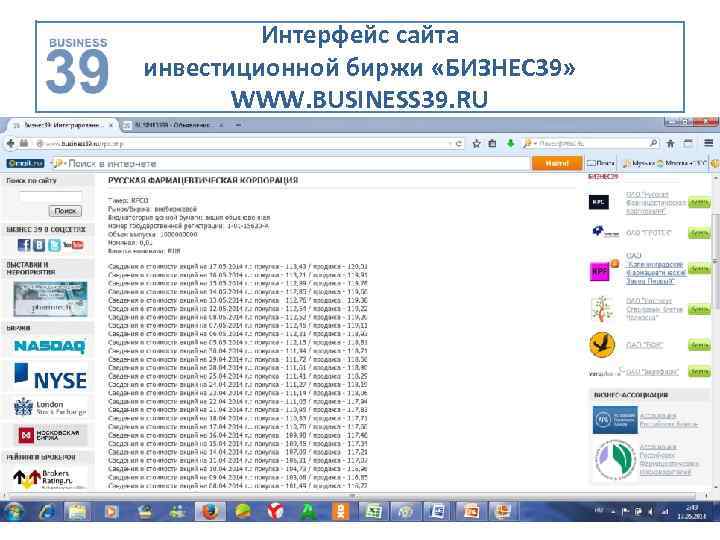Click the volume icon in the system tray
The height and width of the screenshot is (540, 720).
tap(652, 511)
